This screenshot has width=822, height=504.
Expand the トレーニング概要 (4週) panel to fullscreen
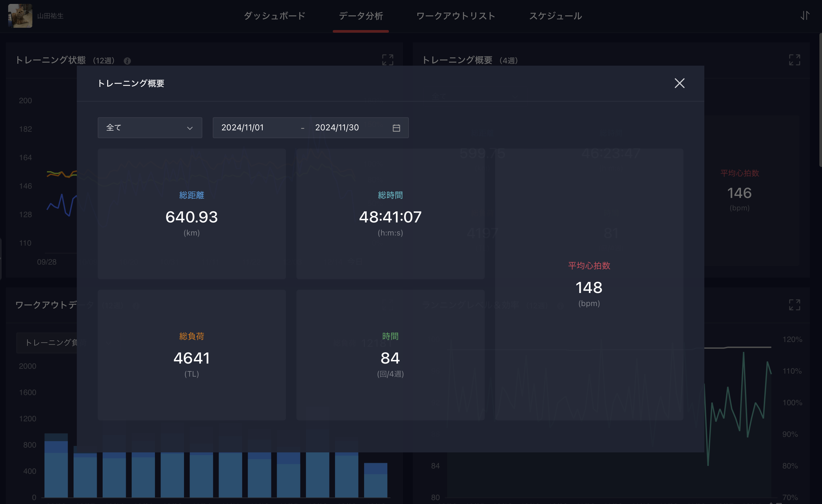click(x=794, y=60)
